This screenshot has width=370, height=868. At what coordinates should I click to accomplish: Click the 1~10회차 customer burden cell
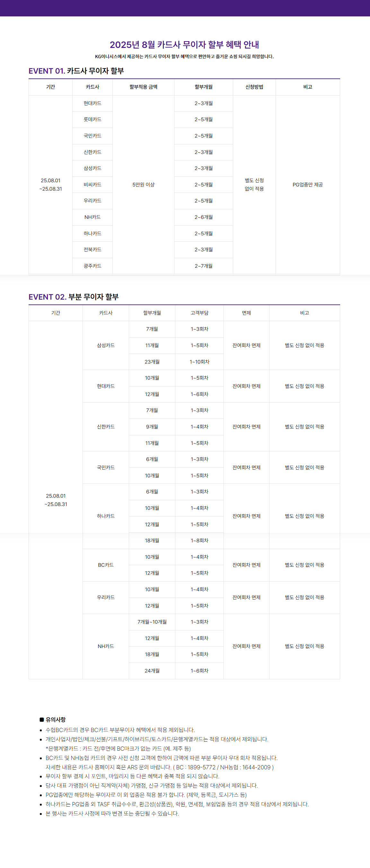pos(199,362)
